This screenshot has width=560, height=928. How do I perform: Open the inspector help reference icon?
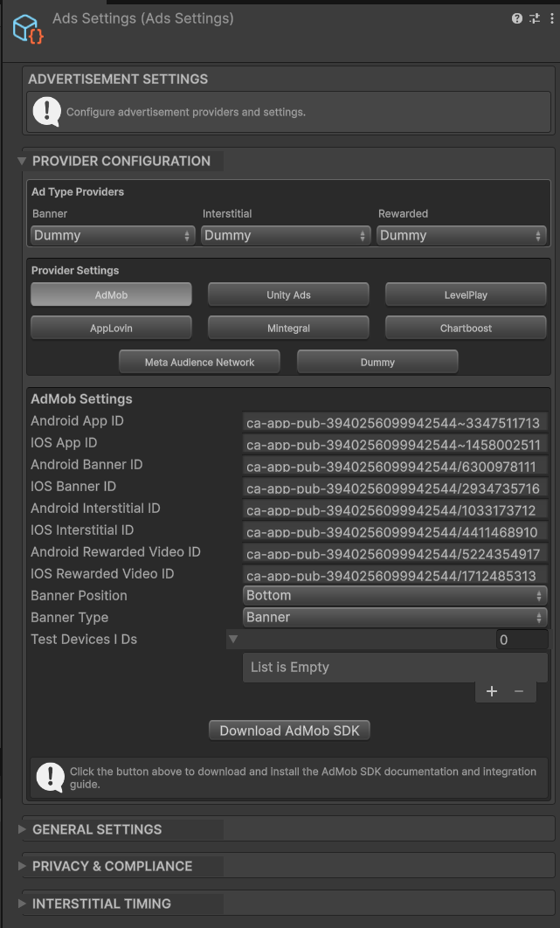[517, 18]
